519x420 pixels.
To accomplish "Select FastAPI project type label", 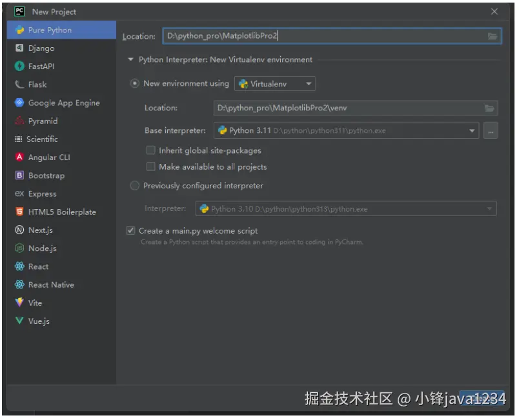I will 41,66.
